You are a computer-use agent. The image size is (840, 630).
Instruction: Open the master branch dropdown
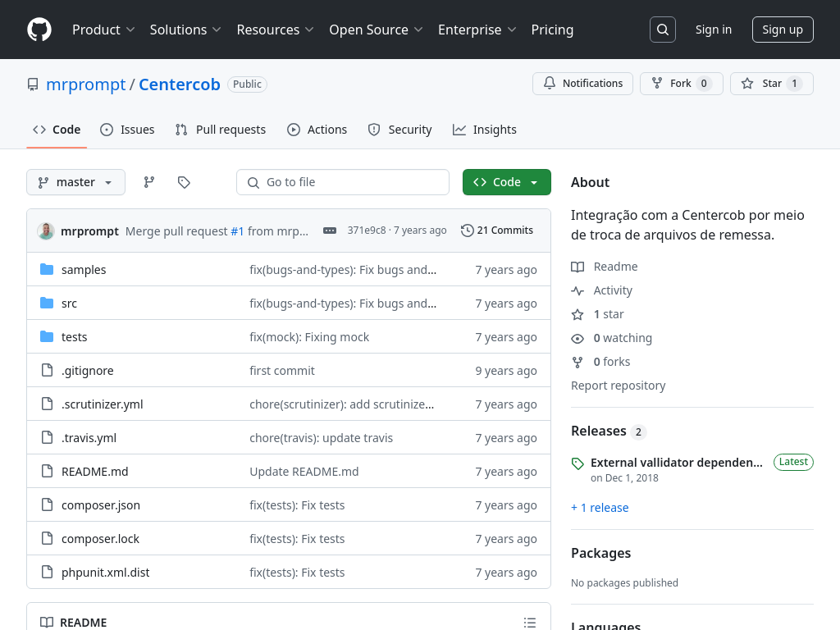coord(75,182)
